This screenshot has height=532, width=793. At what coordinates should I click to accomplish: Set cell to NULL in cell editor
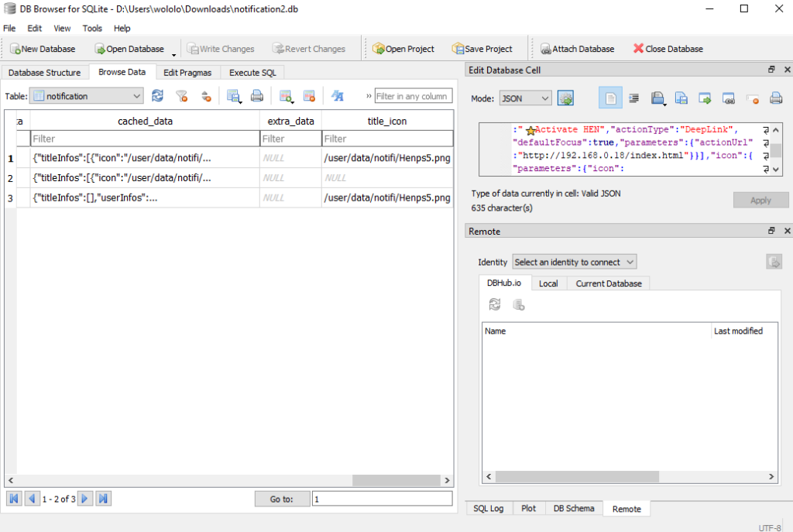click(752, 98)
